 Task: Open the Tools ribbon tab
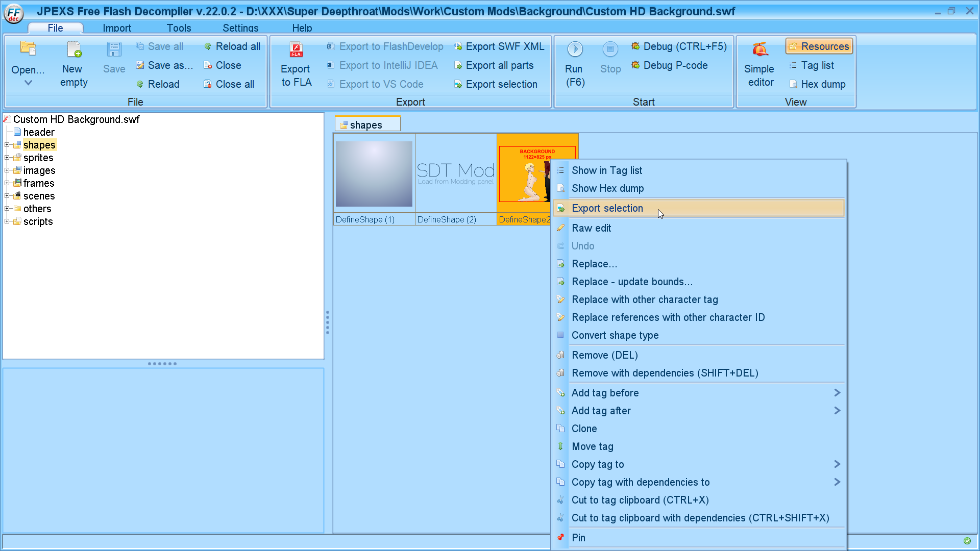[179, 28]
